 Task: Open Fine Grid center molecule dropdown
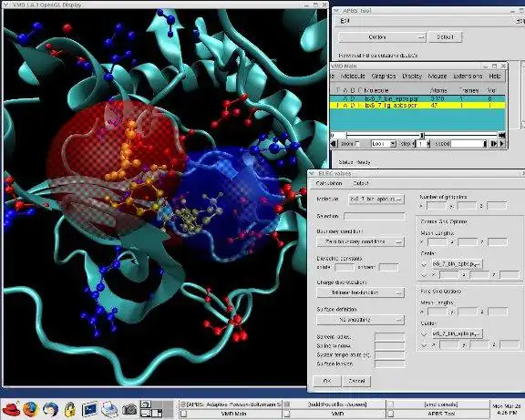click(457, 333)
